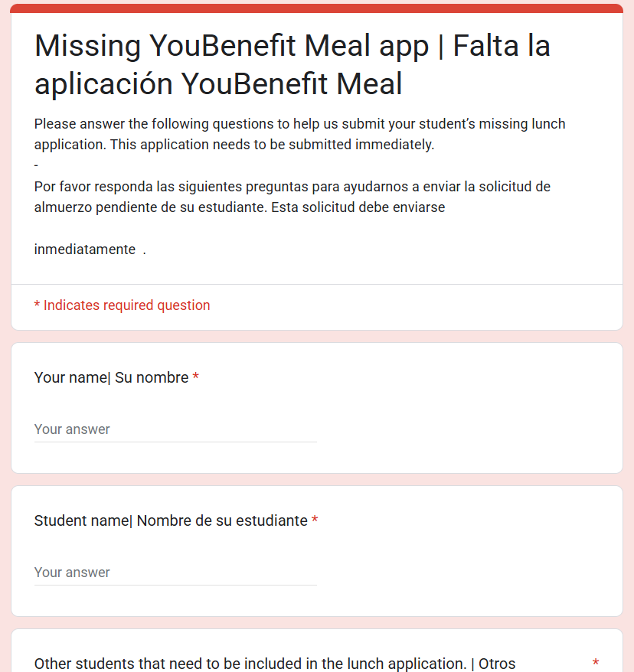The width and height of the screenshot is (634, 672).
Task: Click the red asterisk after 'Nombre de su estudiante'
Action: pyautogui.click(x=315, y=520)
